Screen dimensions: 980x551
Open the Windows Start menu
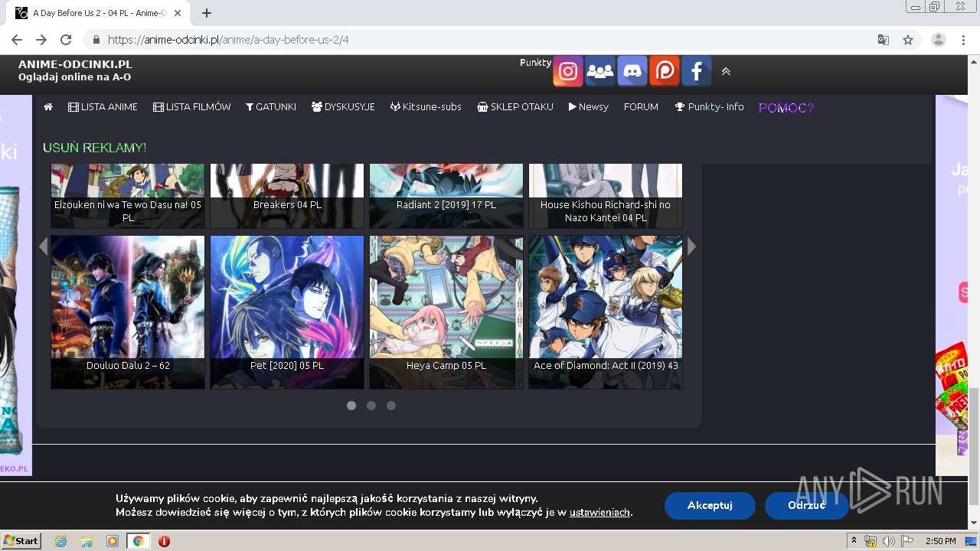[x=21, y=541]
